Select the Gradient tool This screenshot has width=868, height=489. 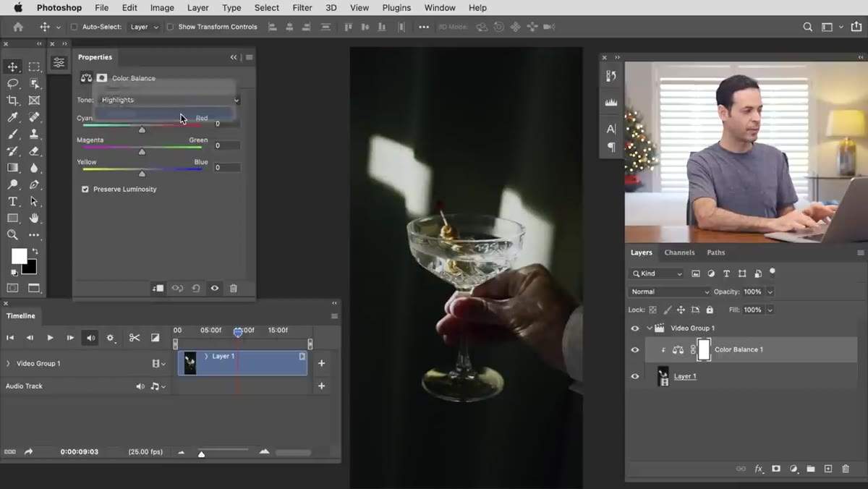(x=12, y=168)
